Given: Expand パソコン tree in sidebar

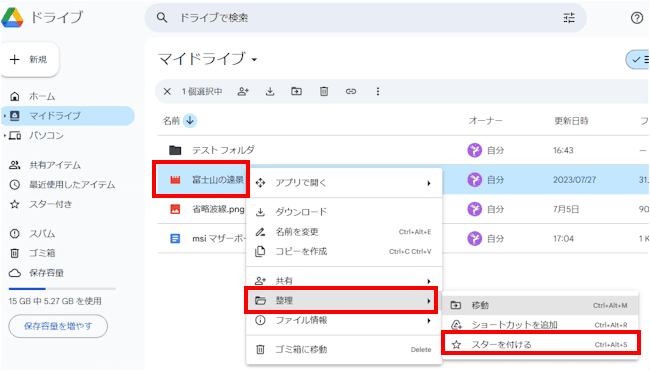Looking at the screenshot, I should click(x=5, y=135).
